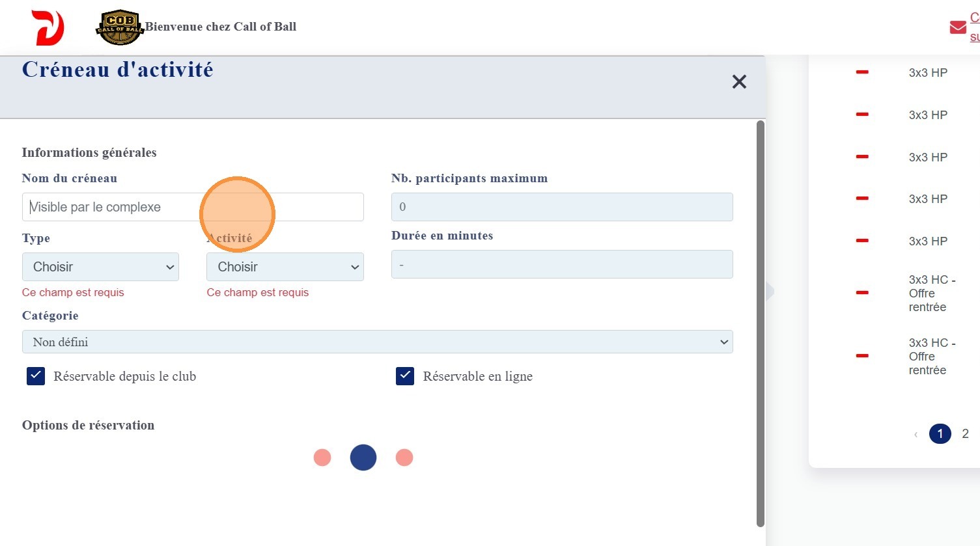
Task: Open the Type dropdown
Action: pos(100,267)
